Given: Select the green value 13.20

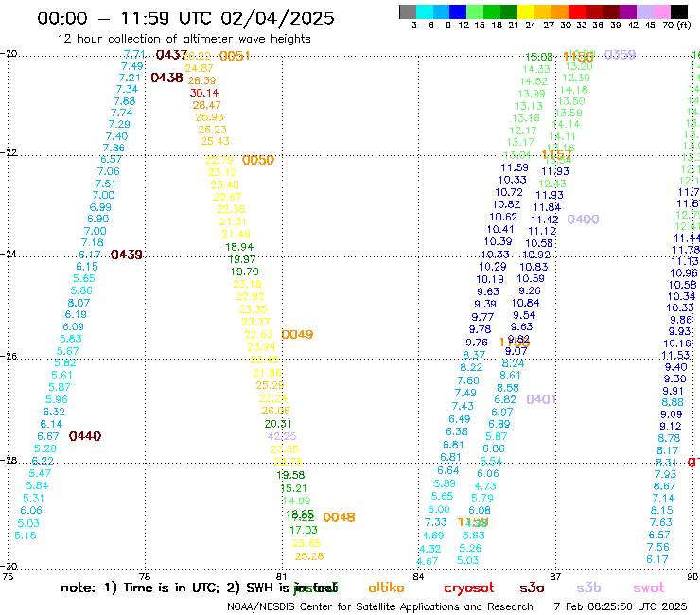Looking at the screenshot, I should pyautogui.click(x=579, y=66).
